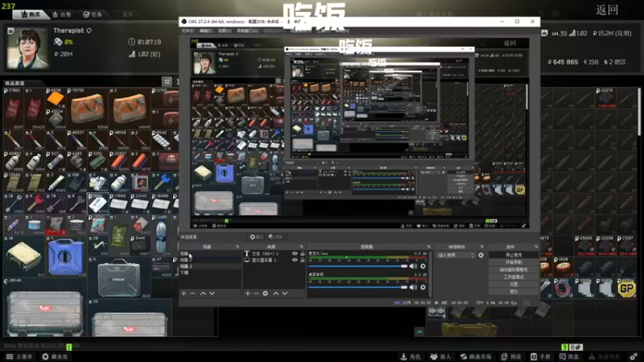
Task: Open 编辑 menu in OBS window
Action: tap(206, 31)
